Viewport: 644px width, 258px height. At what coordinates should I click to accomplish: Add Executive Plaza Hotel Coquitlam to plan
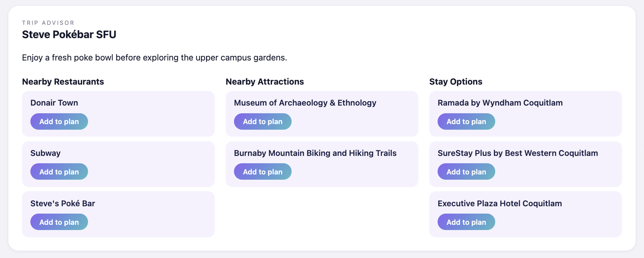pyautogui.click(x=466, y=222)
